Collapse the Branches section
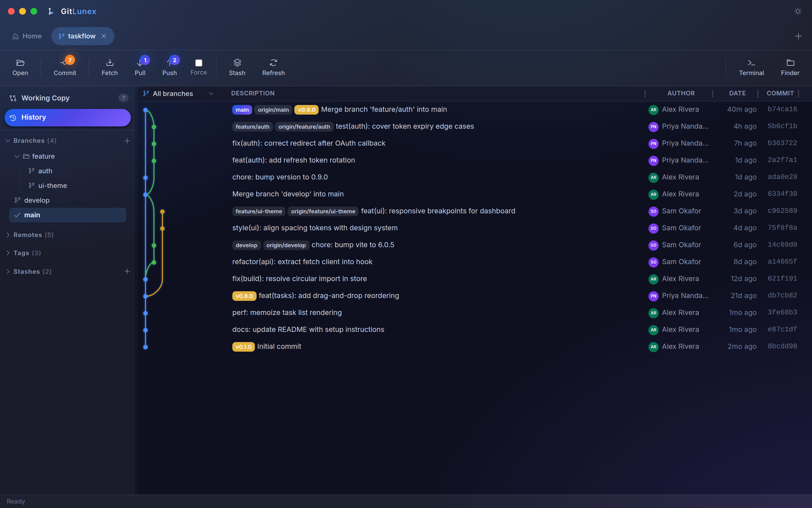Image resolution: width=812 pixels, height=508 pixels. 8,141
